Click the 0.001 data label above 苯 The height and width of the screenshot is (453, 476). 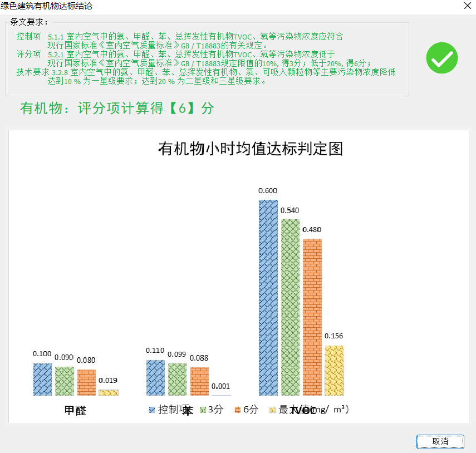coord(221,386)
